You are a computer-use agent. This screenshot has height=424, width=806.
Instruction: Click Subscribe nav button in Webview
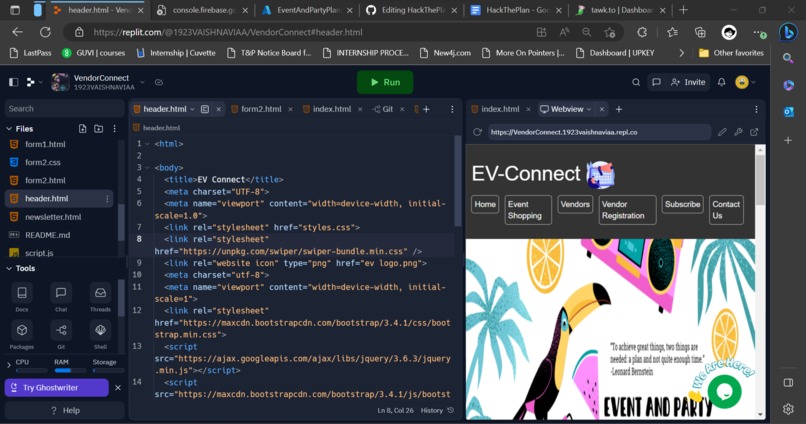tap(682, 204)
